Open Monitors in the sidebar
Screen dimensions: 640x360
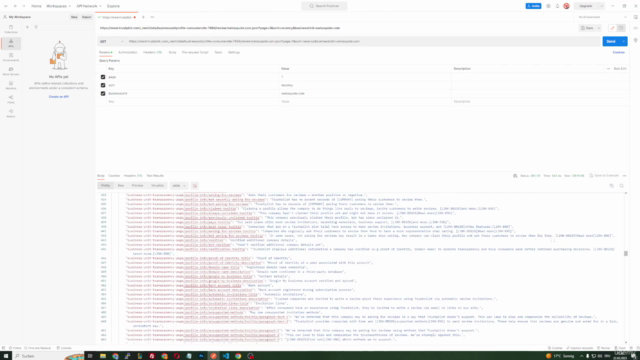tap(11, 85)
